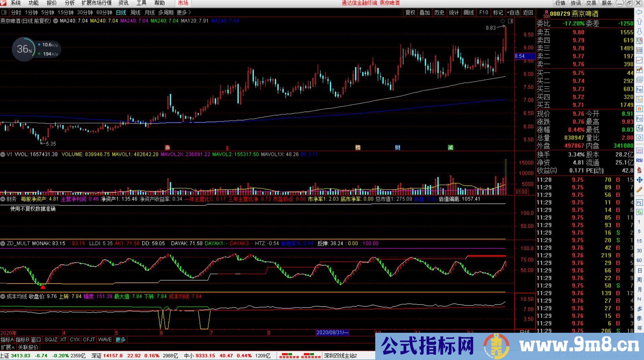Click the 8.54 price marker on axis
This screenshot has height=360, width=644.
(524, 56)
